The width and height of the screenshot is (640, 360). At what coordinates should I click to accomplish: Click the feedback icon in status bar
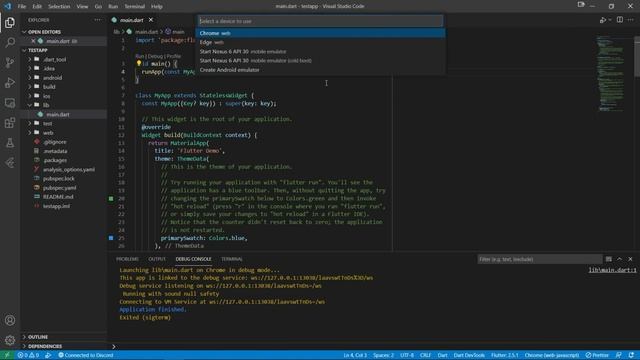click(619, 355)
